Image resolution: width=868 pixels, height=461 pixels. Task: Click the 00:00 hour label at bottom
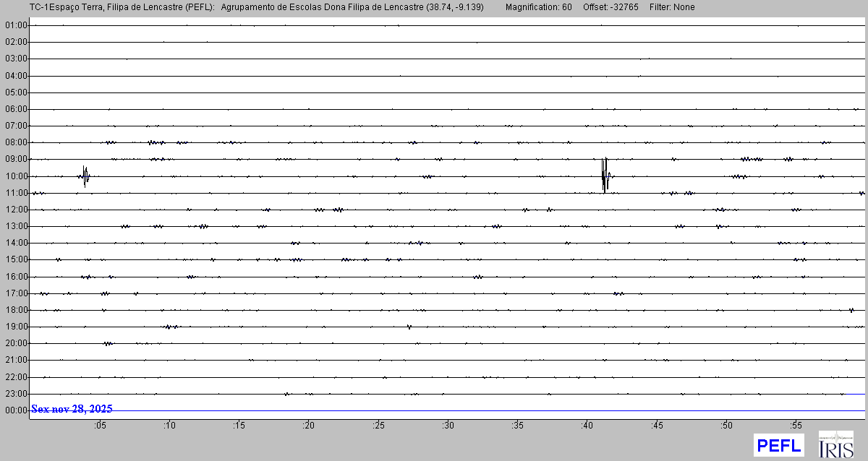coord(16,410)
